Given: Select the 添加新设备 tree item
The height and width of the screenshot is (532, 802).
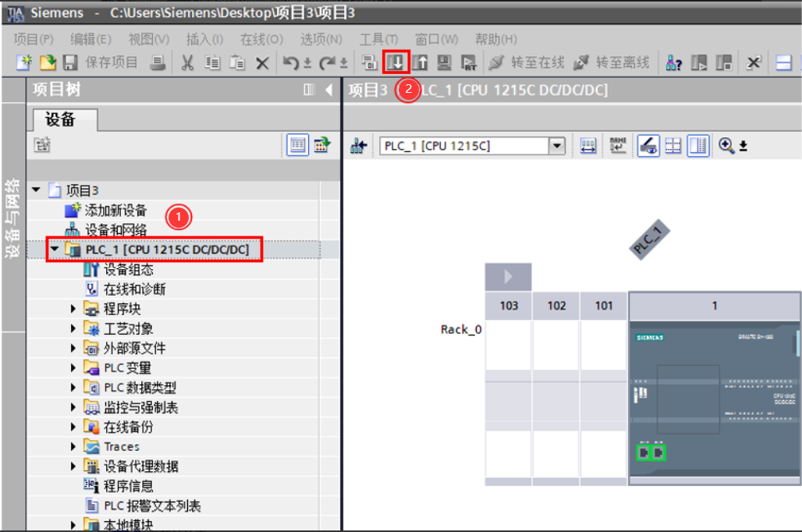Looking at the screenshot, I should point(115,211).
